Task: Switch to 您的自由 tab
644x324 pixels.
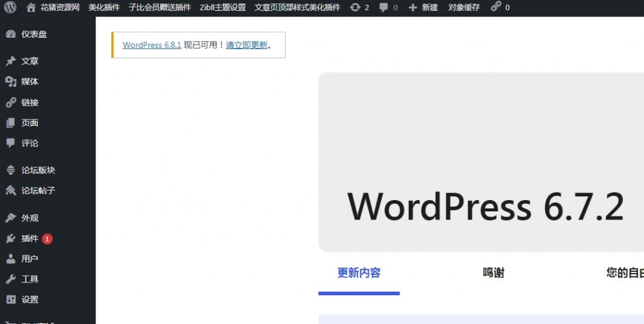Action: coord(625,272)
